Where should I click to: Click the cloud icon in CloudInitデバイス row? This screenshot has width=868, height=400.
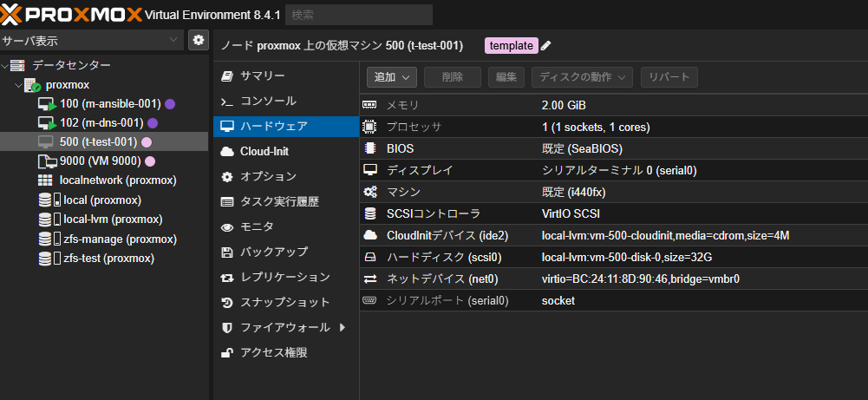tap(369, 235)
